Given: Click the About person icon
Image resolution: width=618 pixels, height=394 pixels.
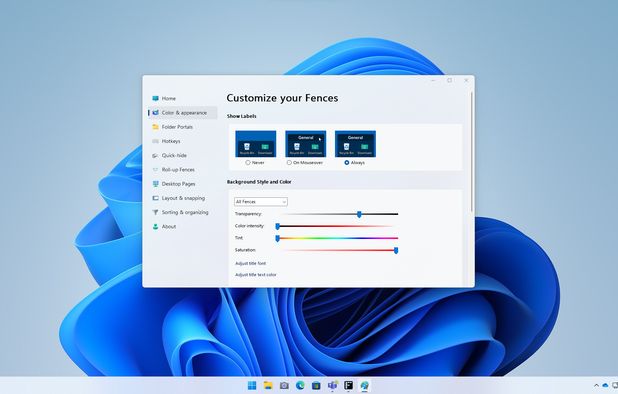Looking at the screenshot, I should click(155, 227).
